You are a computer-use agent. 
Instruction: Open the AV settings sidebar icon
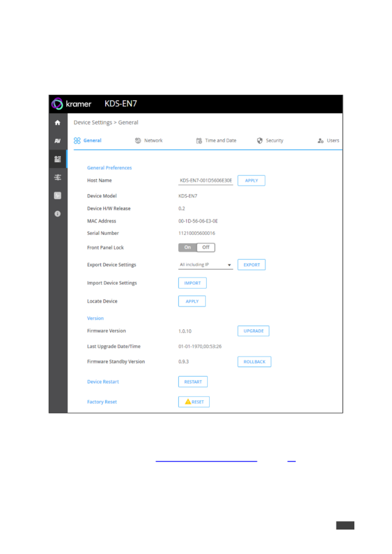coord(58,141)
